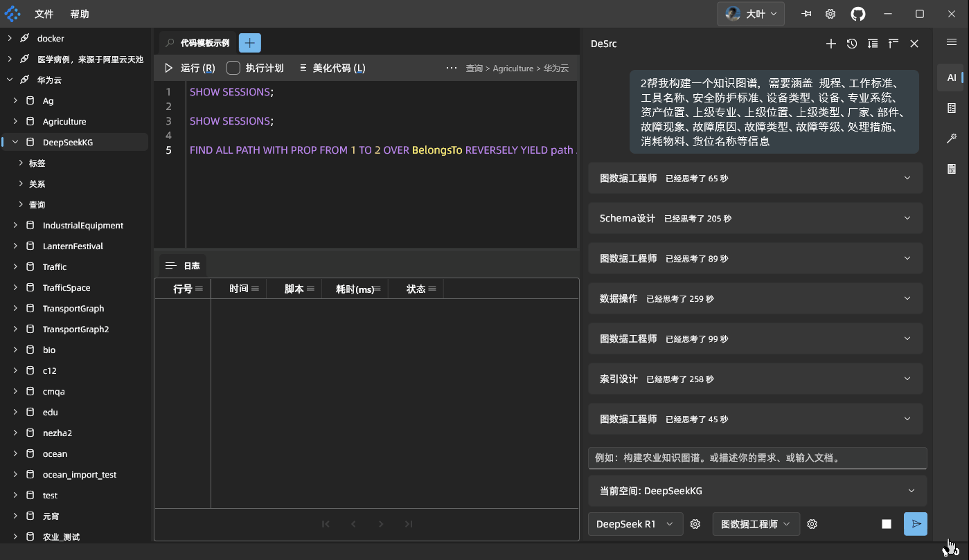Open 时间 column menu icon

[255, 289]
